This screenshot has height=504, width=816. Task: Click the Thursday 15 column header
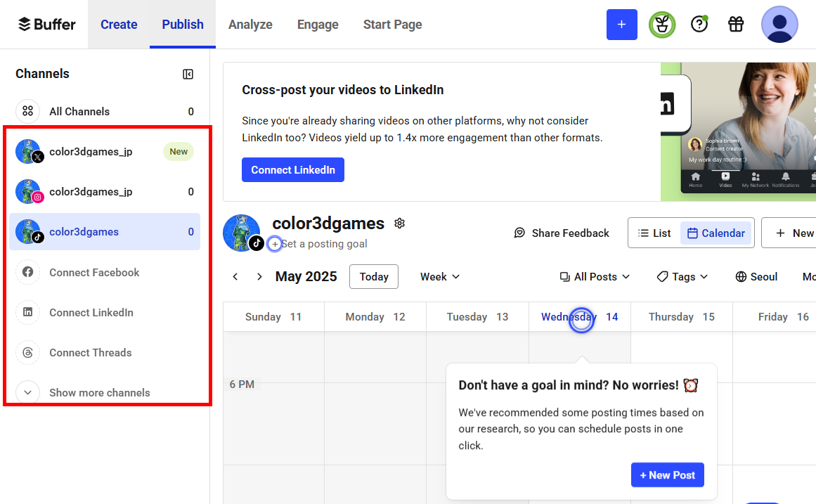point(682,316)
